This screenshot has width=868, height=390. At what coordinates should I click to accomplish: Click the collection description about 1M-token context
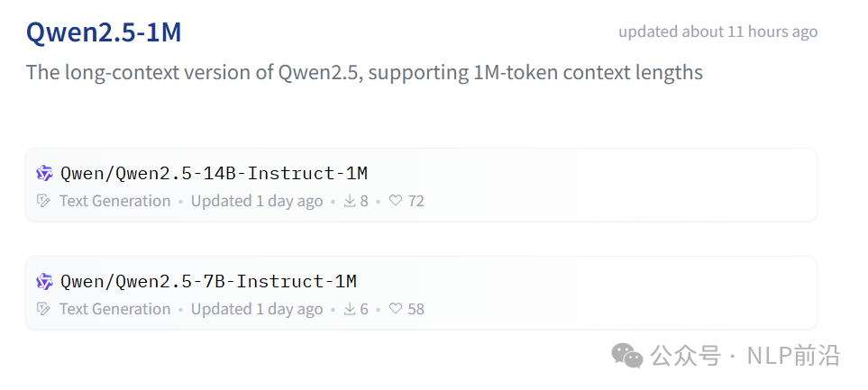point(364,72)
